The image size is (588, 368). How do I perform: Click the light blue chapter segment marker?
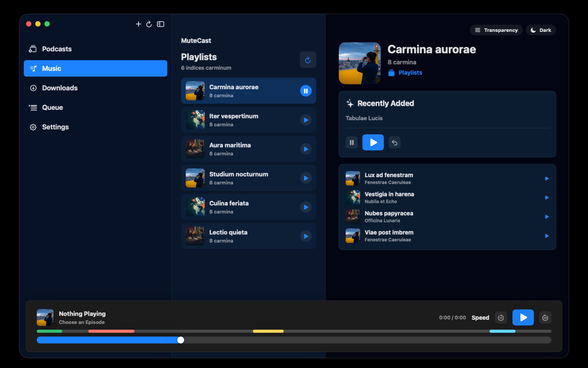[x=502, y=331]
